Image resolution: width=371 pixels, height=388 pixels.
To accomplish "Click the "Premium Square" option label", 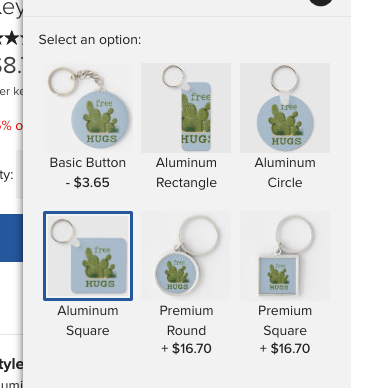I will point(285,321).
